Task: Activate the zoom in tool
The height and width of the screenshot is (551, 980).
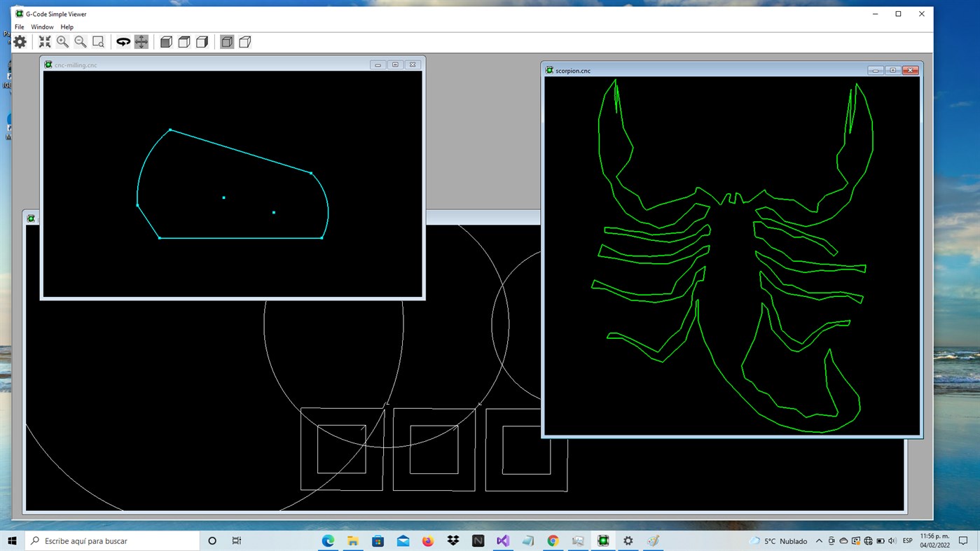Action: tap(62, 41)
